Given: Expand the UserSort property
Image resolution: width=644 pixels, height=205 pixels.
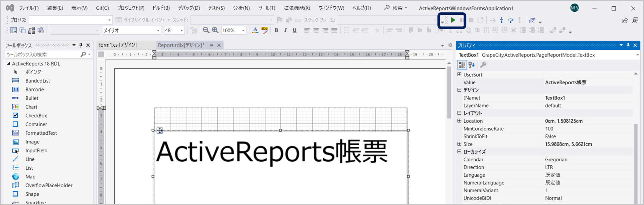Looking at the screenshot, I should click(x=460, y=75).
